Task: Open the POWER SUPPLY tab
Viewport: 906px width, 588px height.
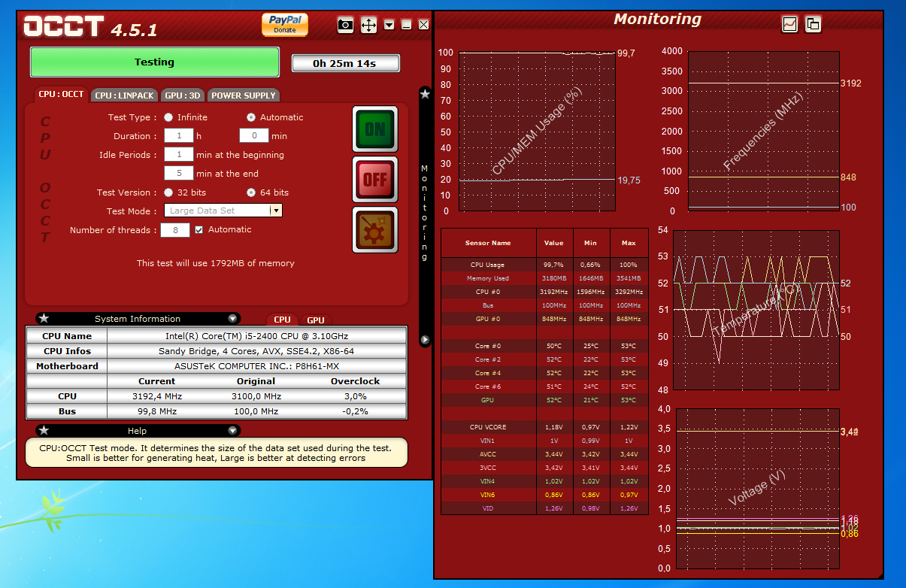Action: (244, 95)
